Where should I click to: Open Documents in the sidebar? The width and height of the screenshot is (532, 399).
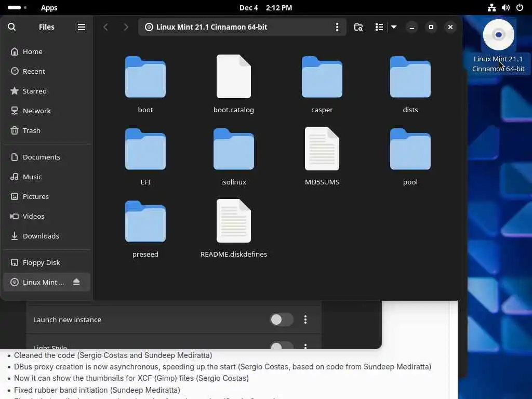point(47,157)
